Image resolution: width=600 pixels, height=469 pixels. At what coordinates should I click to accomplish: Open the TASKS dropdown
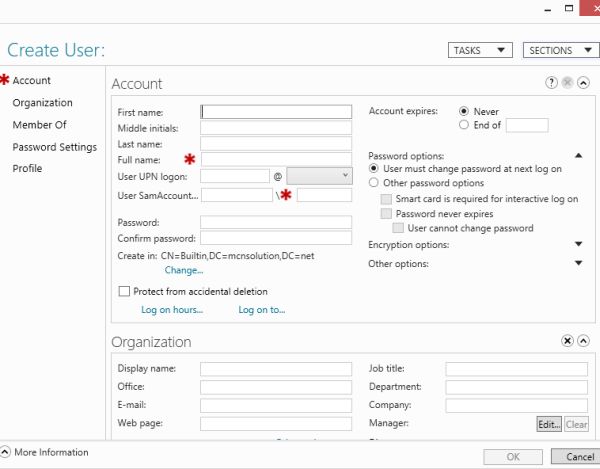[x=480, y=50]
